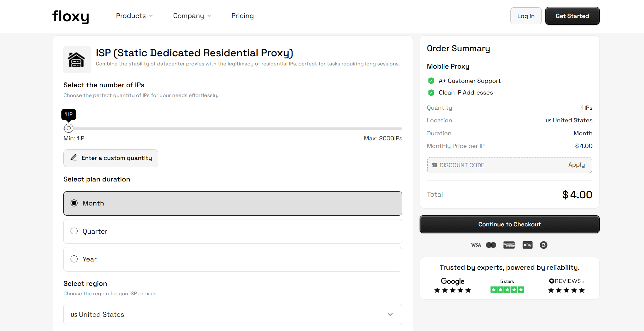Screen dimensions: 644x331
Task: Click the black stars under REVIEWS.io
Action: 566,290
